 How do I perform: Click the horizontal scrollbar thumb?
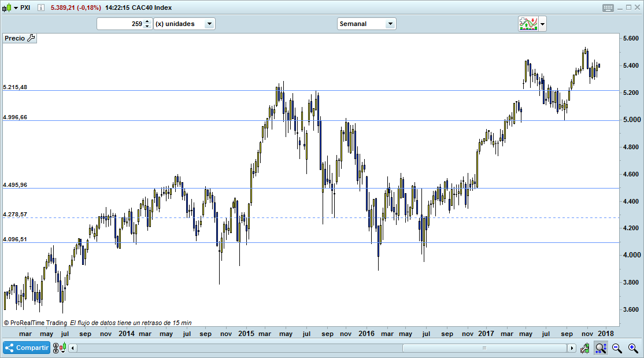click(x=484, y=348)
